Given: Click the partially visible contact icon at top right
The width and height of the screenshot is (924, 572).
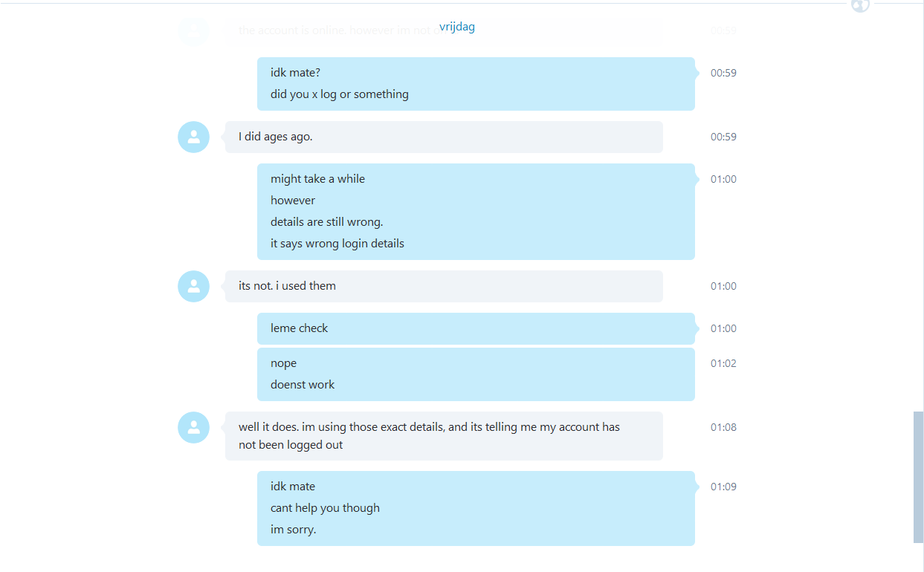Looking at the screenshot, I should tap(860, 6).
